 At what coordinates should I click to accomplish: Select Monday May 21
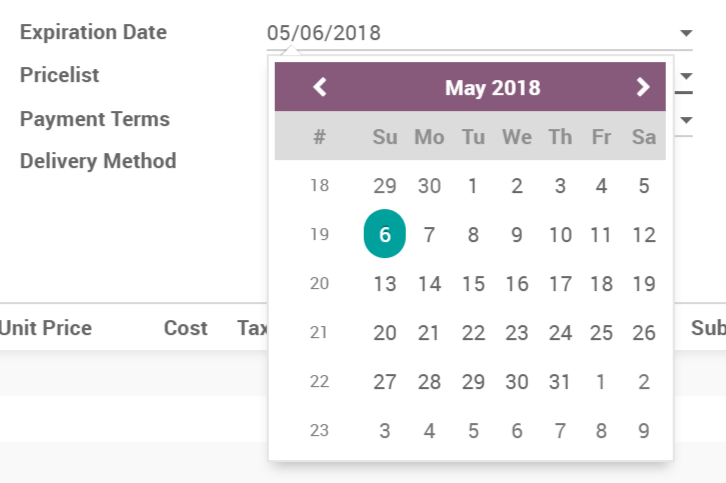(x=429, y=333)
